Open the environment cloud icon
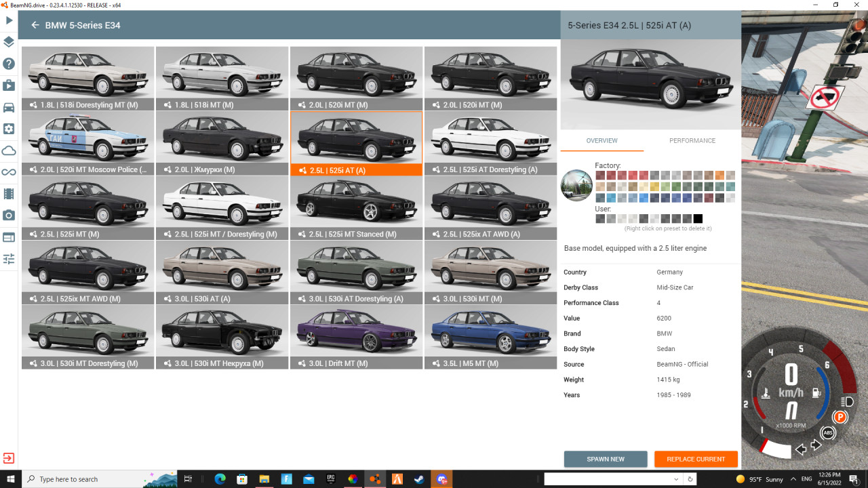This screenshot has width=868, height=488. 9,150
